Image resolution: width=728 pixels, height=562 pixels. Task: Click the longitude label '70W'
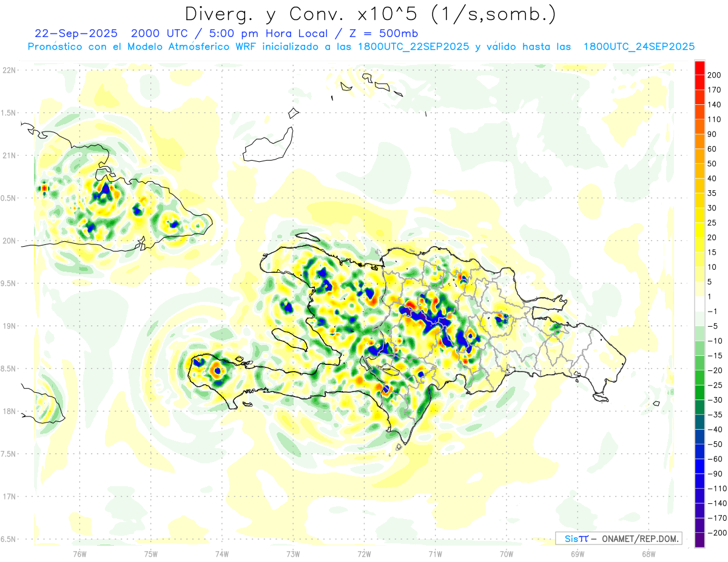[507, 554]
